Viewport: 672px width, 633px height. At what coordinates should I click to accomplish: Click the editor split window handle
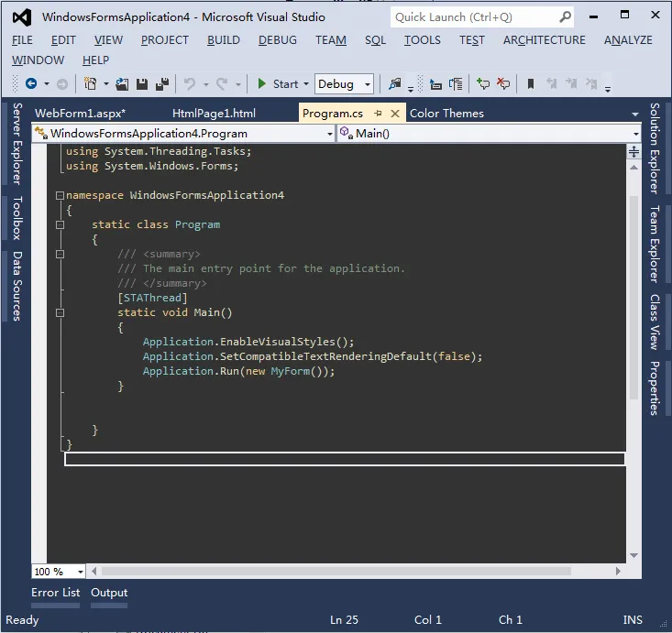click(633, 152)
